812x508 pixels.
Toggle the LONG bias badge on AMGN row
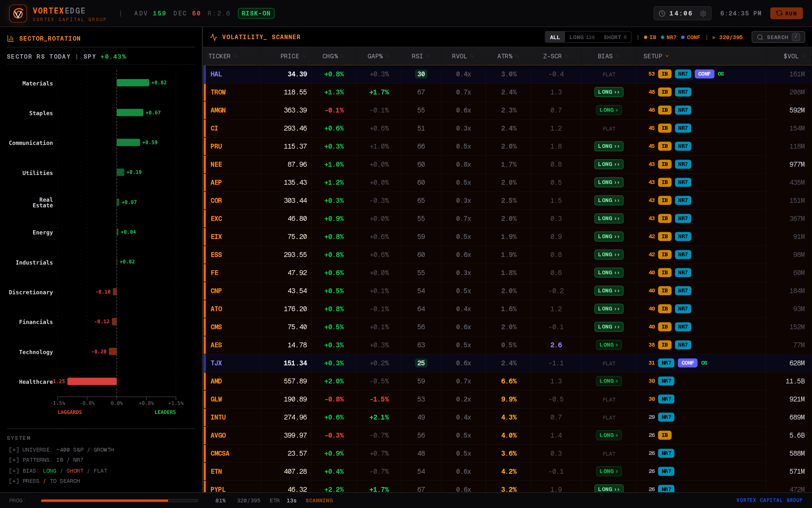609,110
